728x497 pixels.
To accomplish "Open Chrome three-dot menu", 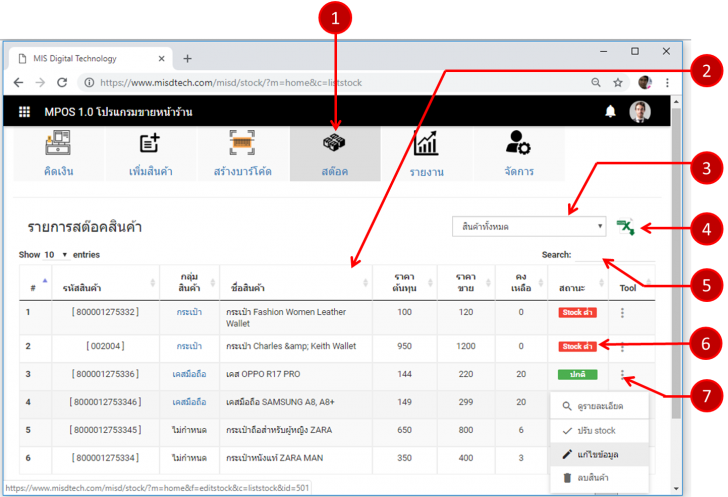I will coord(667,83).
